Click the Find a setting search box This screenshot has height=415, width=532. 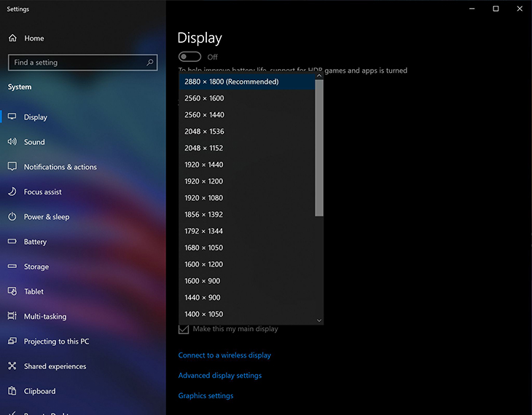(x=83, y=63)
